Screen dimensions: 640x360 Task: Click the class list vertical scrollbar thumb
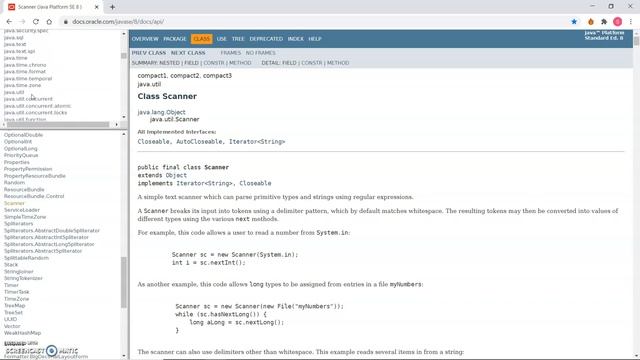[x=124, y=282]
